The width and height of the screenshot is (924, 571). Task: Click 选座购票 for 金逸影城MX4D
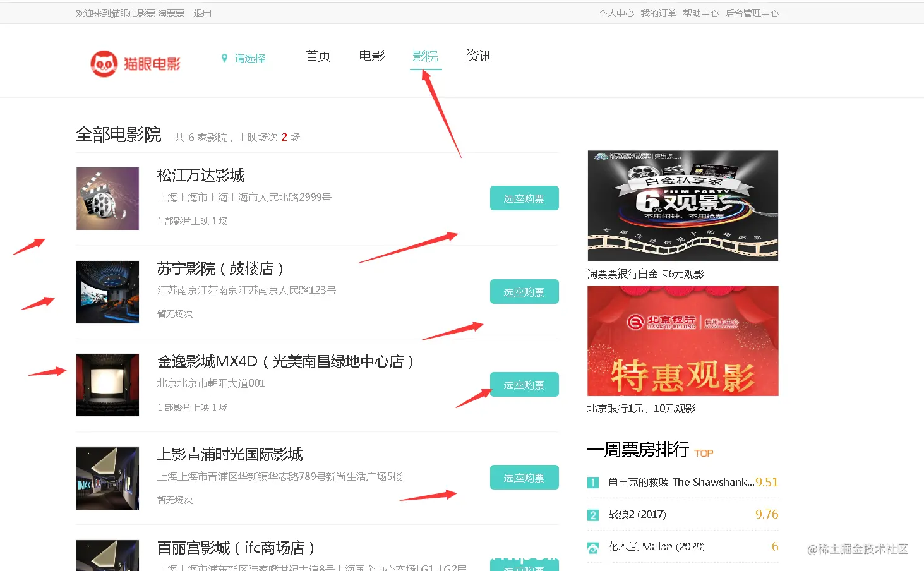pyautogui.click(x=524, y=385)
